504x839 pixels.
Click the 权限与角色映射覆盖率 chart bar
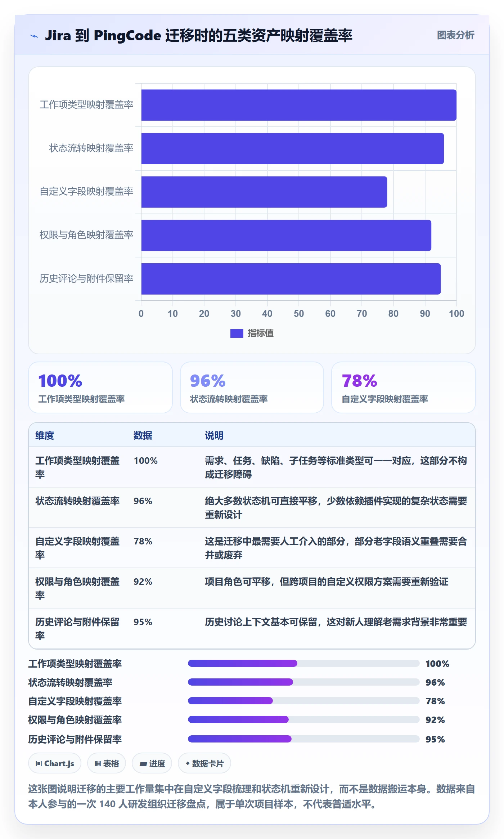click(x=286, y=235)
